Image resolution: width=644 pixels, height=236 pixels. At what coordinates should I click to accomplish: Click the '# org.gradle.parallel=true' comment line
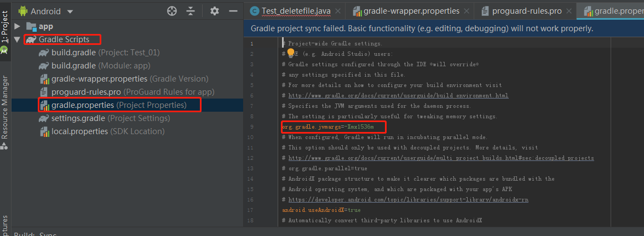(x=324, y=169)
